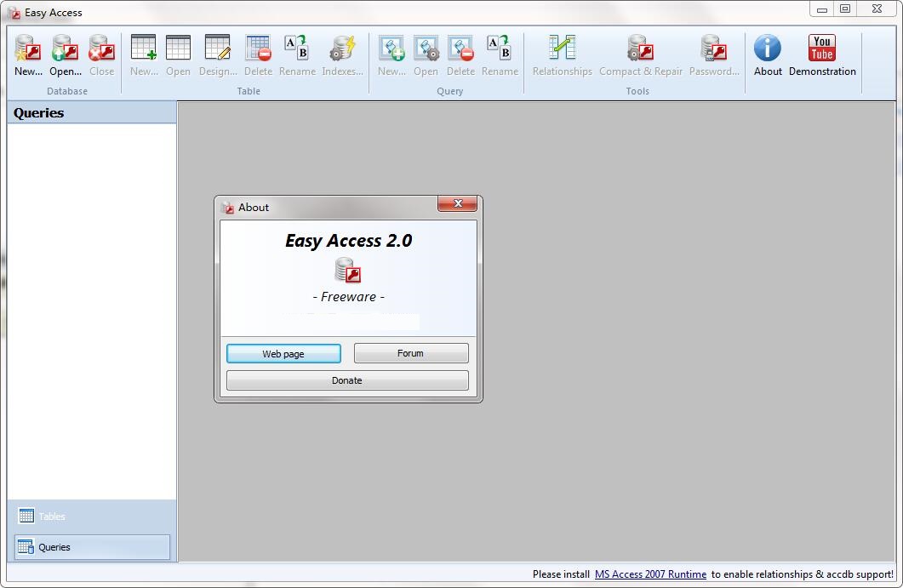Click the Donate button

347,380
